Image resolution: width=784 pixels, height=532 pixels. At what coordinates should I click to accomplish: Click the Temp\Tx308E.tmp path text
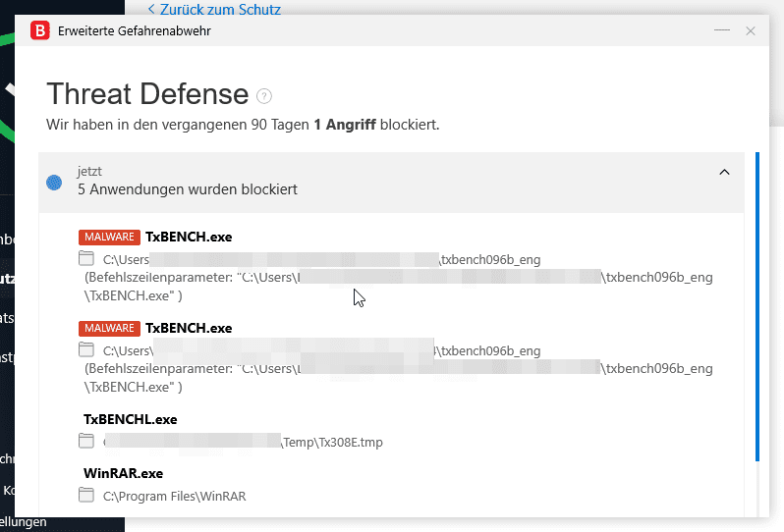(x=332, y=443)
